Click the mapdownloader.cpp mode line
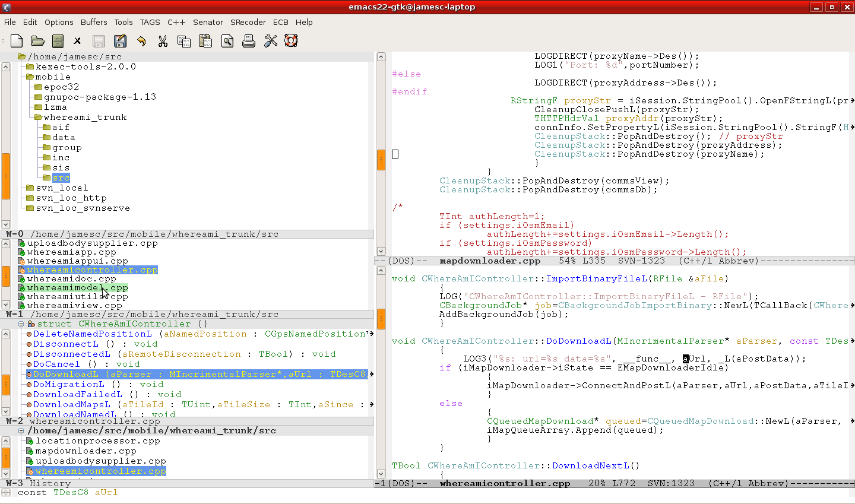855x504 pixels. tap(615, 261)
